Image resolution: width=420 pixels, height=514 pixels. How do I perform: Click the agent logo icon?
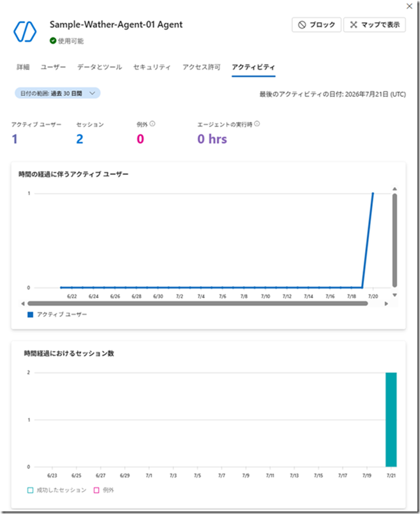pyautogui.click(x=25, y=32)
